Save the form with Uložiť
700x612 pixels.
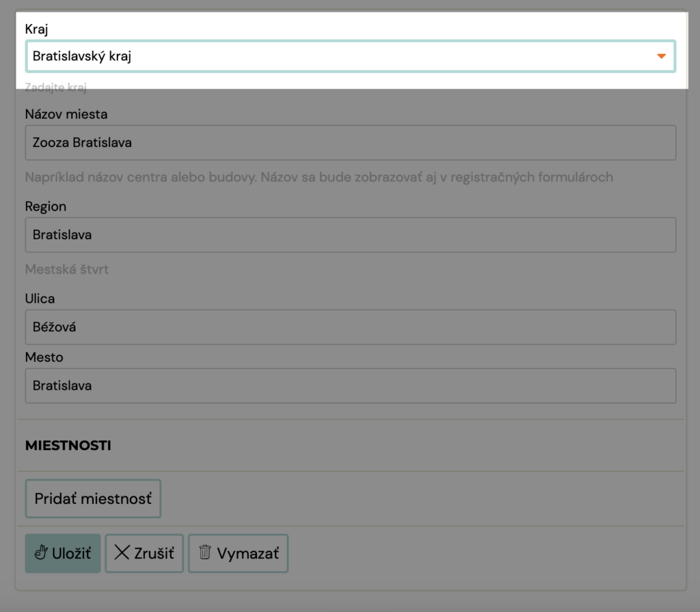pyautogui.click(x=63, y=553)
